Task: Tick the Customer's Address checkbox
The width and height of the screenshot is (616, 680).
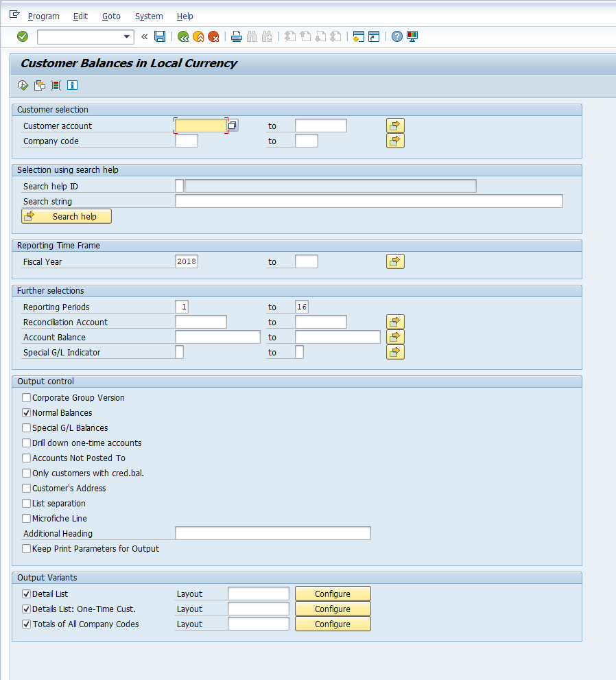Action: [x=27, y=489]
